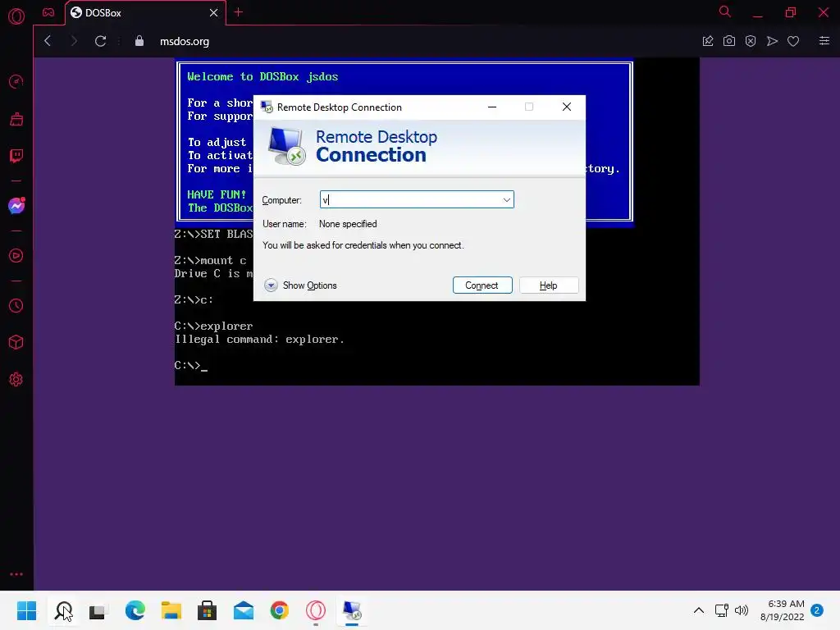Open the notification center badge
Image resolution: width=840 pixels, height=630 pixels.
pos(817,610)
